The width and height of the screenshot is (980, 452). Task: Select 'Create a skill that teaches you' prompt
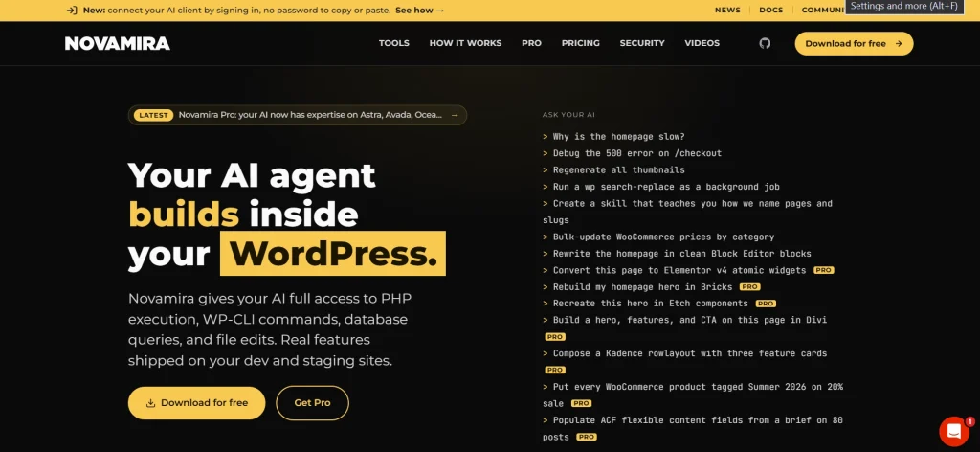[x=687, y=212]
